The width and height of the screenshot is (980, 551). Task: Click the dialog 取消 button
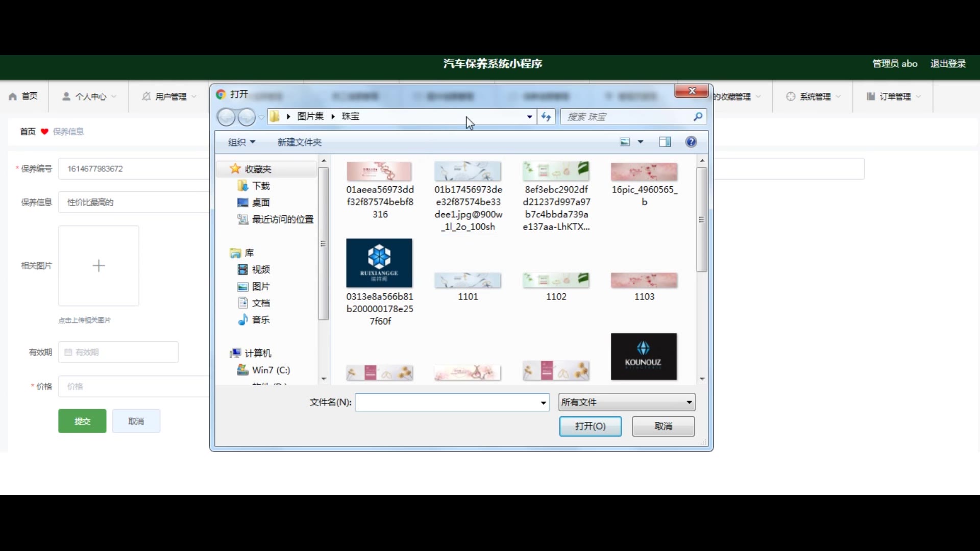[x=664, y=427]
